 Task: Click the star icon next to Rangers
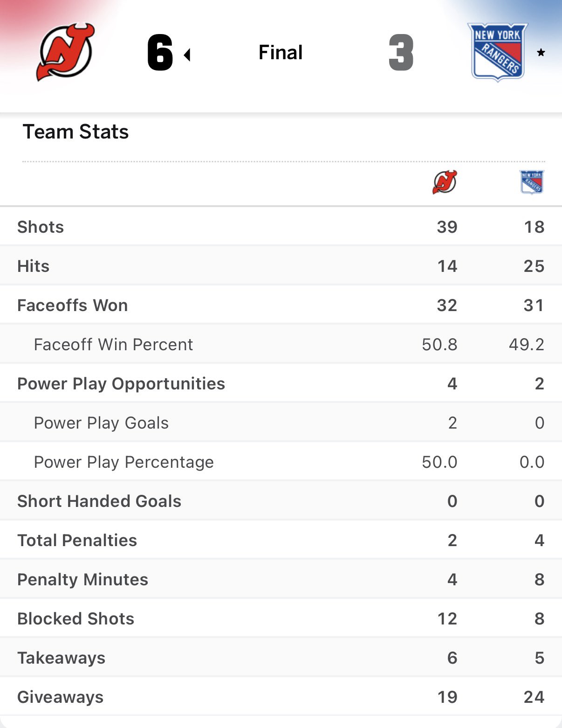541,53
